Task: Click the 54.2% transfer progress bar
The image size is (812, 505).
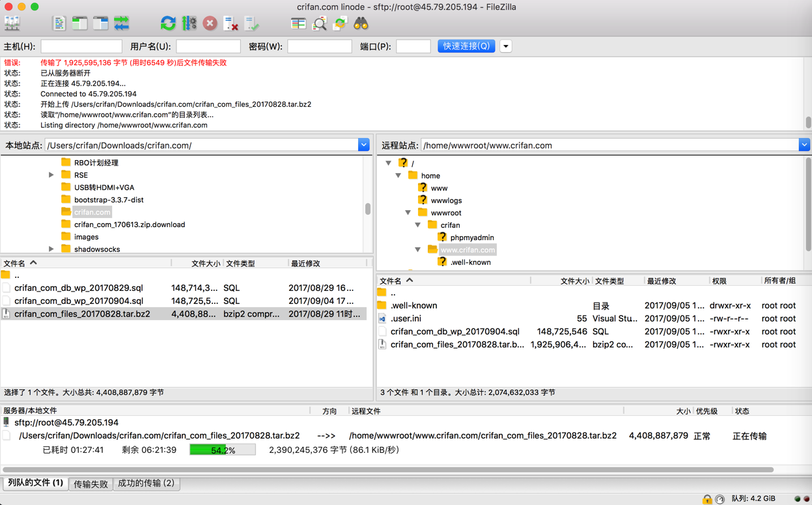Action: pyautogui.click(x=223, y=450)
